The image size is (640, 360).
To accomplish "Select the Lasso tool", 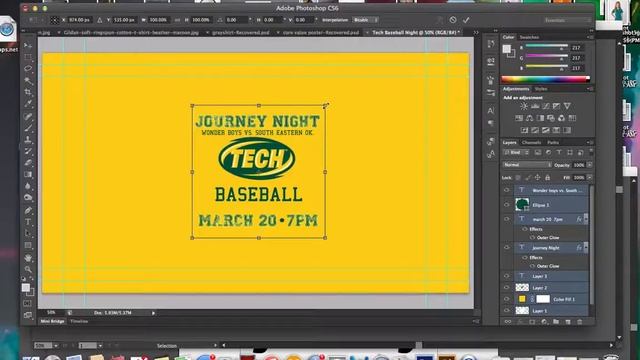I will (x=28, y=69).
